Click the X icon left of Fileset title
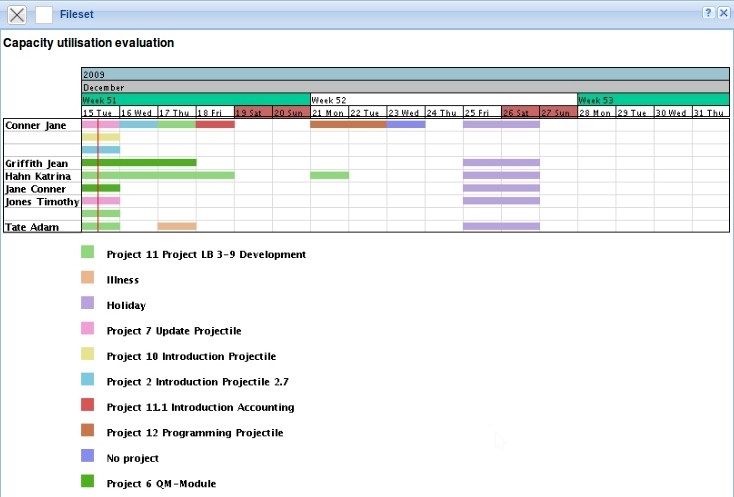 [x=17, y=14]
